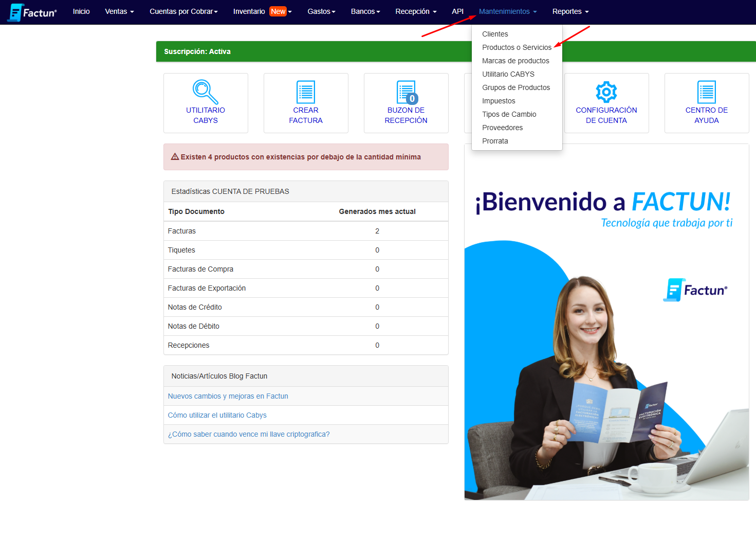Select Clientes from Mantenimientos menu
Image resolution: width=756 pixels, height=538 pixels.
click(x=517, y=34)
